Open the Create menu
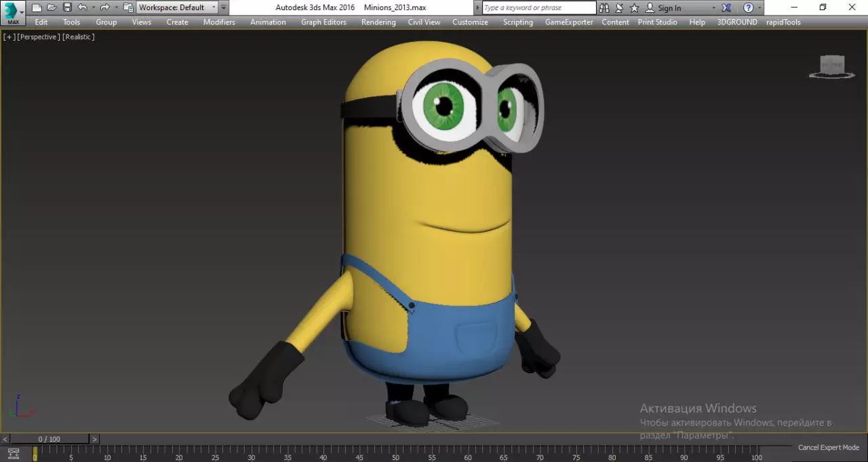The width and height of the screenshot is (868, 462). point(178,22)
